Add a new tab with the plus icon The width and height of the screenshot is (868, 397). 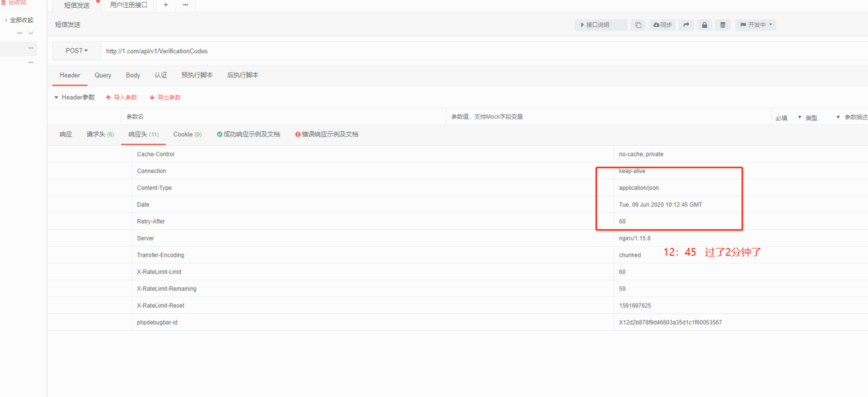[x=166, y=5]
